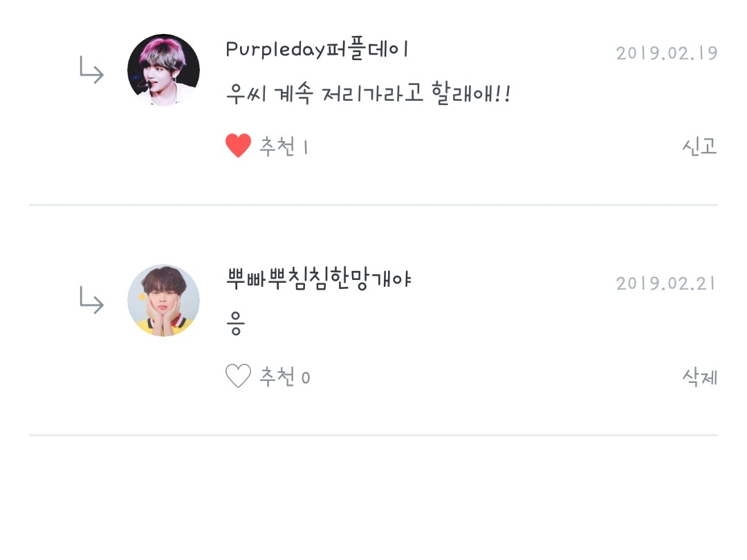Like the '응' reply with the empty heart

(238, 375)
